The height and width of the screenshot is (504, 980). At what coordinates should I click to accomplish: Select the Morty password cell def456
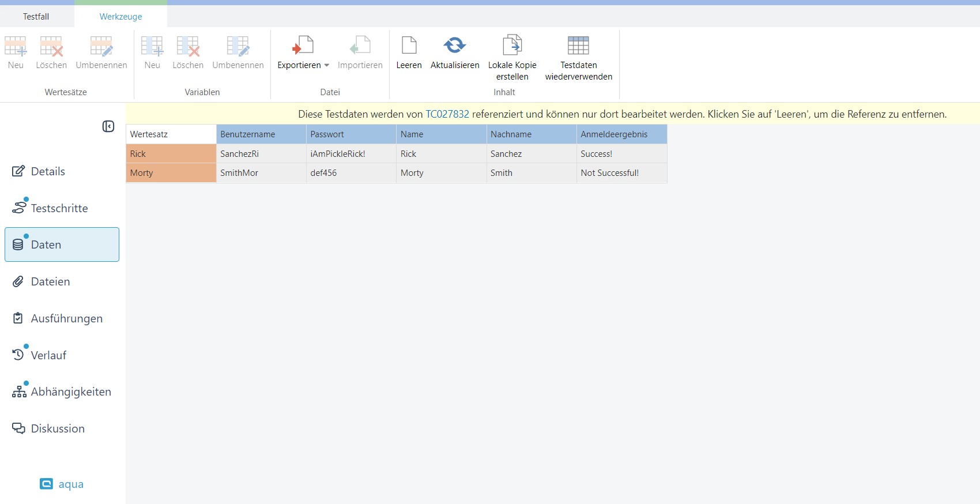[x=350, y=173]
